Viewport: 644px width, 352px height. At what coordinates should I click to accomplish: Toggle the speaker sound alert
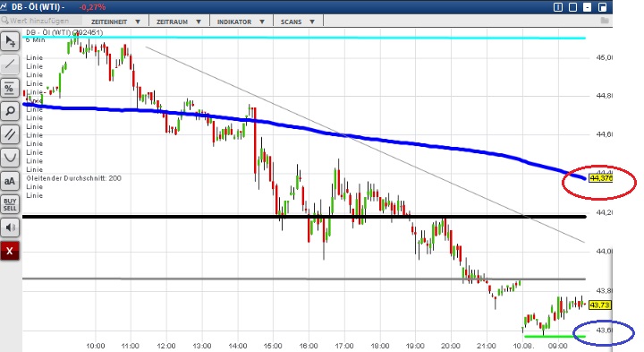(10, 228)
